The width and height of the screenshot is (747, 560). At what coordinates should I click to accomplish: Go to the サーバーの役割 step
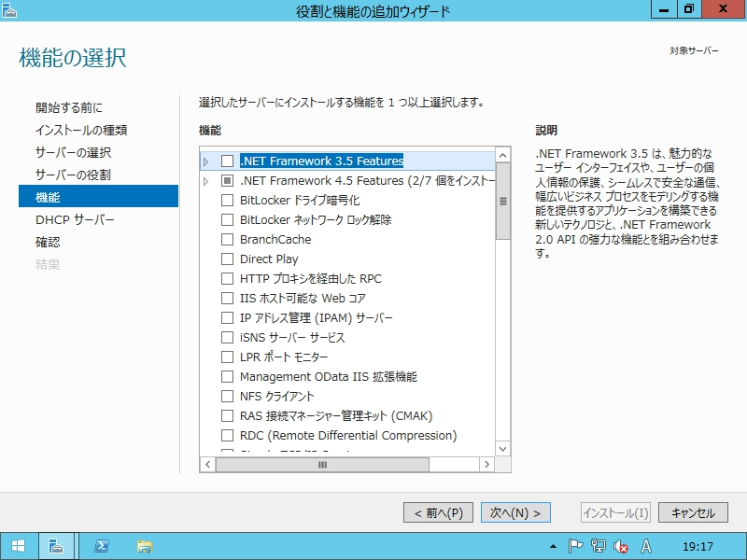(73, 175)
